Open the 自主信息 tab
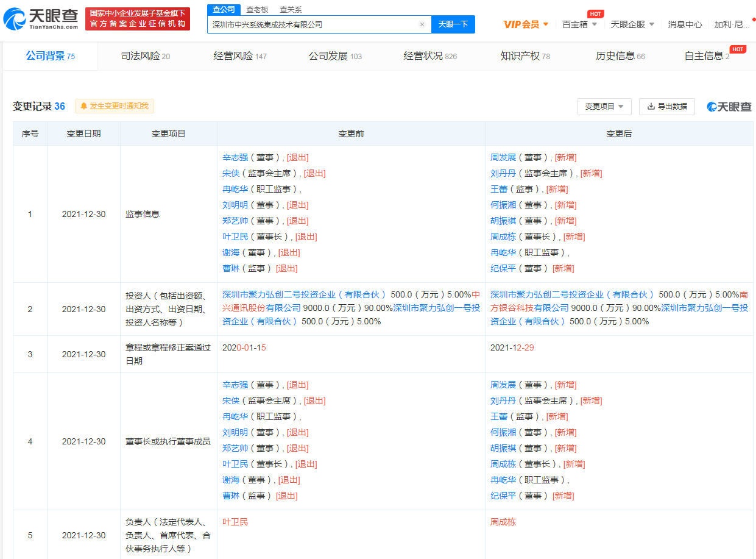 point(707,56)
